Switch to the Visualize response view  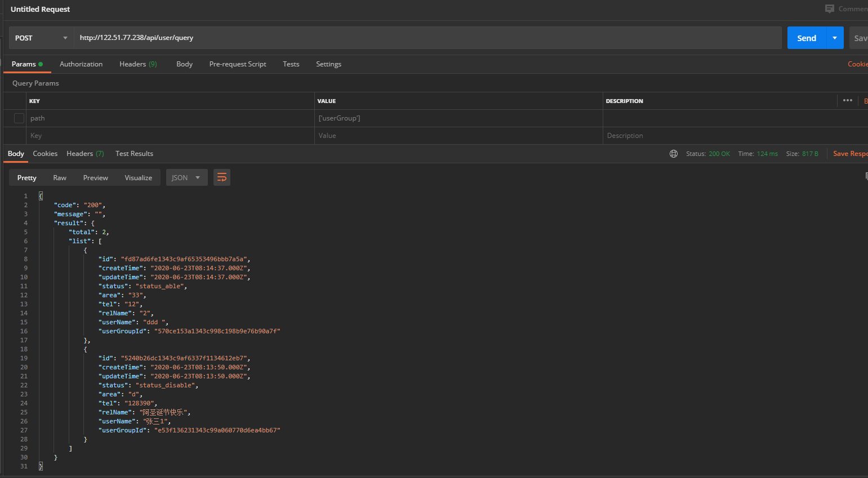click(x=138, y=177)
